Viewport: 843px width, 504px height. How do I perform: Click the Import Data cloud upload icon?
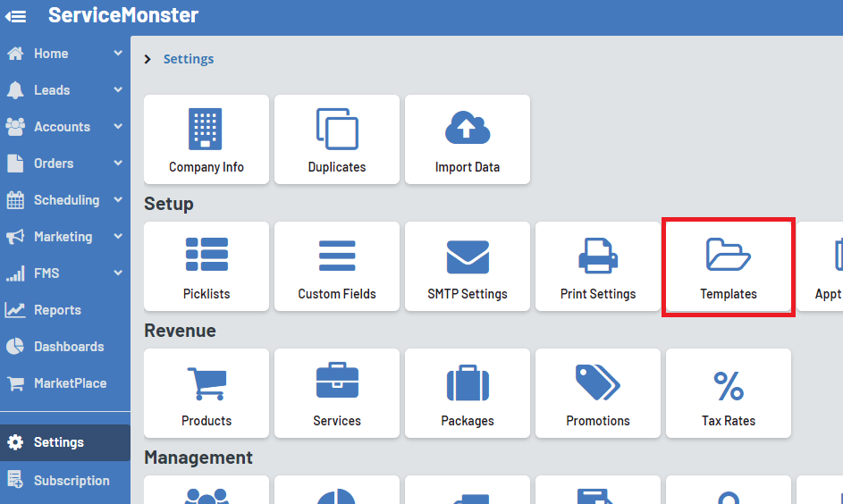[x=467, y=129]
